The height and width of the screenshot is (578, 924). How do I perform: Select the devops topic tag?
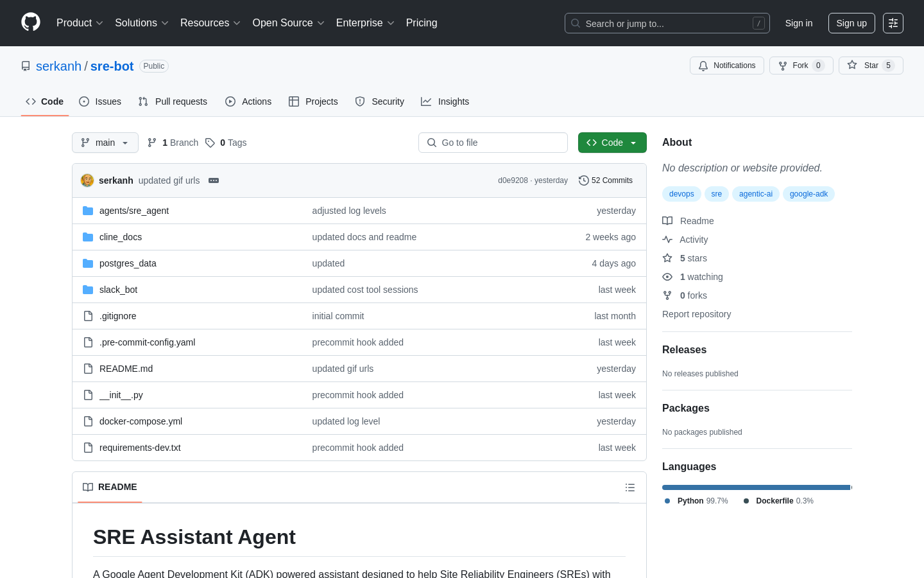[681, 194]
